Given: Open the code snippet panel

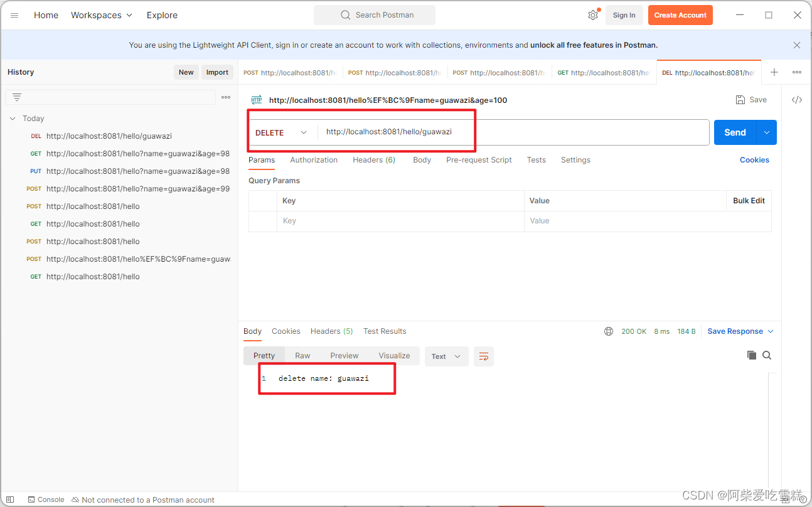Looking at the screenshot, I should (x=797, y=99).
